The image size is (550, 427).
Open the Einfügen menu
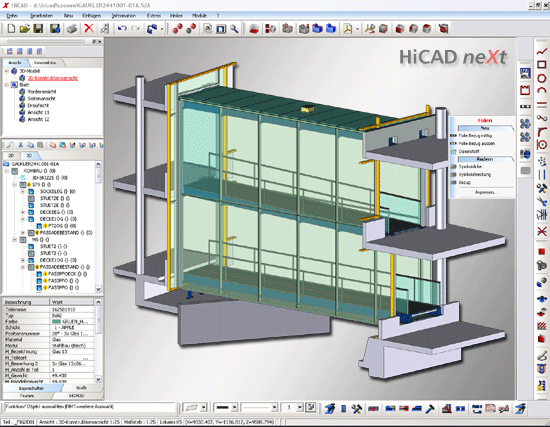[92, 16]
